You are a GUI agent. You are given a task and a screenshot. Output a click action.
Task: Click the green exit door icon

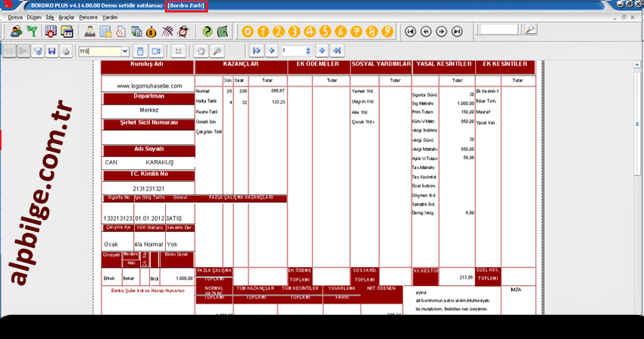tap(222, 31)
